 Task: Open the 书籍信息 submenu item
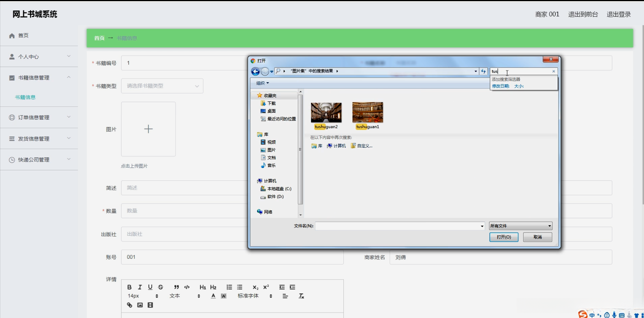coord(25,97)
